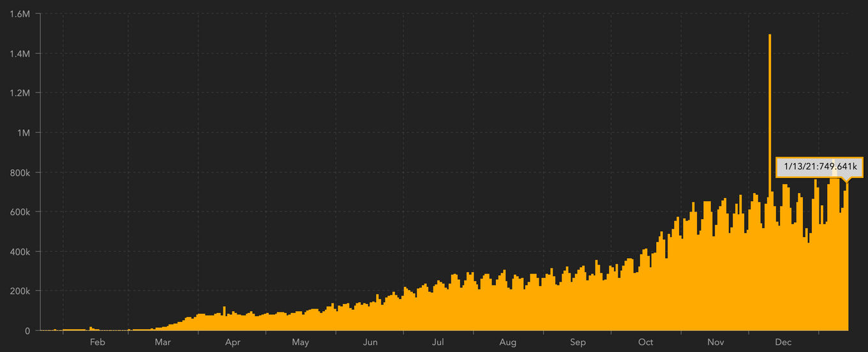Screen dimensions: 868x352
Task: Click the Jun x-axis label
Action: pyautogui.click(x=370, y=342)
